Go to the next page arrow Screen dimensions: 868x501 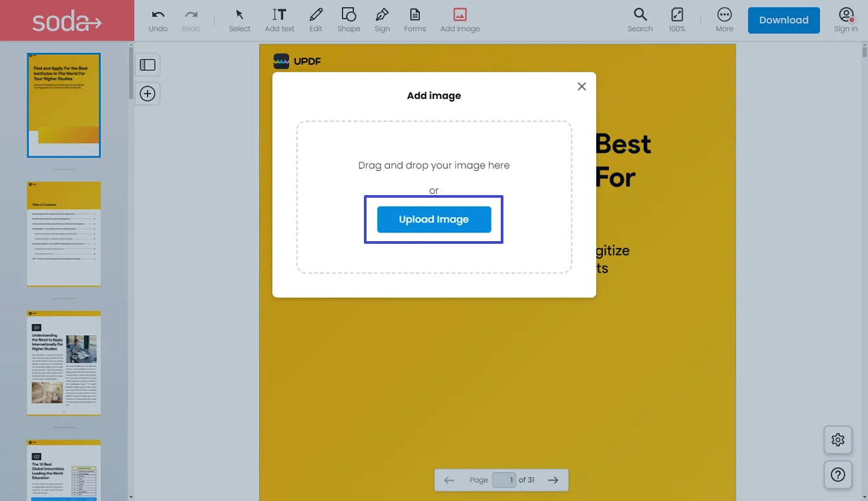click(x=553, y=480)
